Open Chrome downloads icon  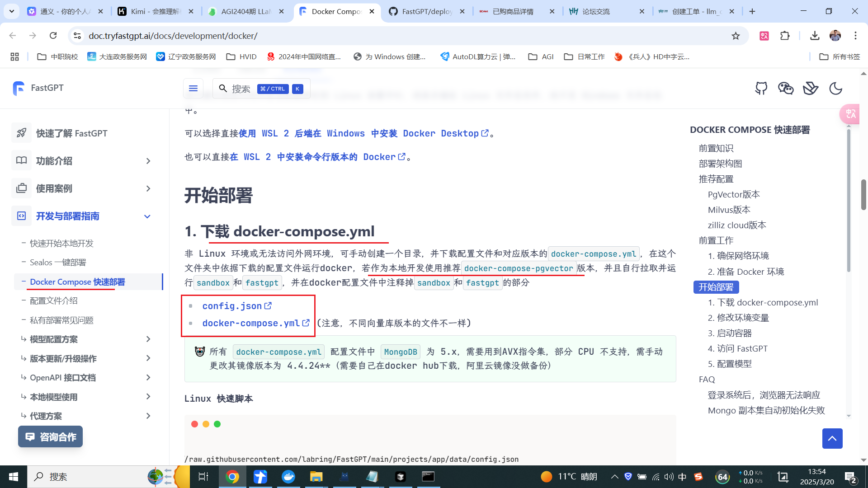815,36
